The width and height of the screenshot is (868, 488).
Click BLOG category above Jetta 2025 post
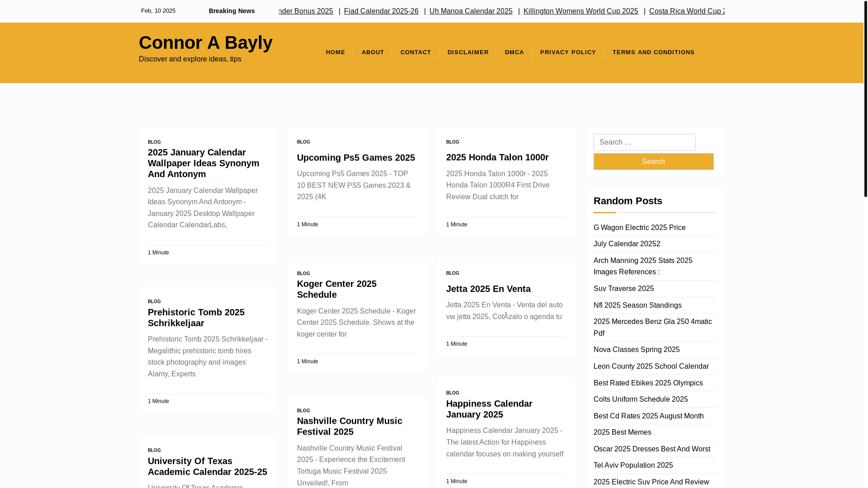[453, 273]
